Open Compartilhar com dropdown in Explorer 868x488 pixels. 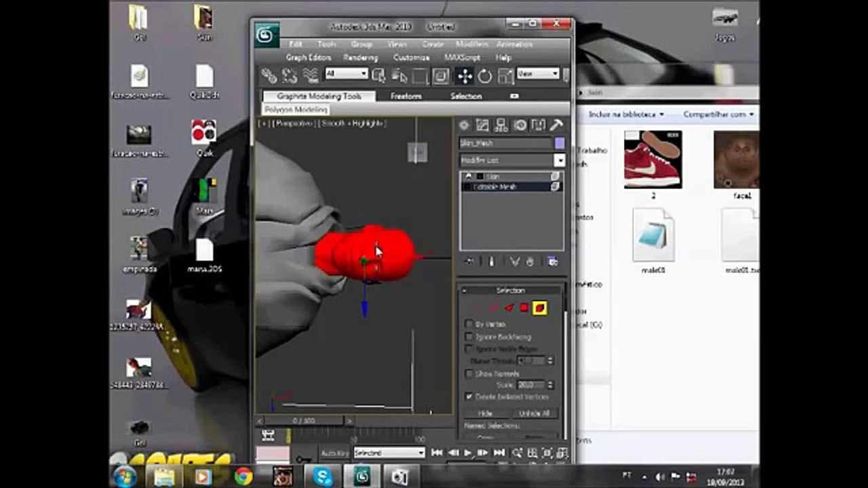coord(719,115)
